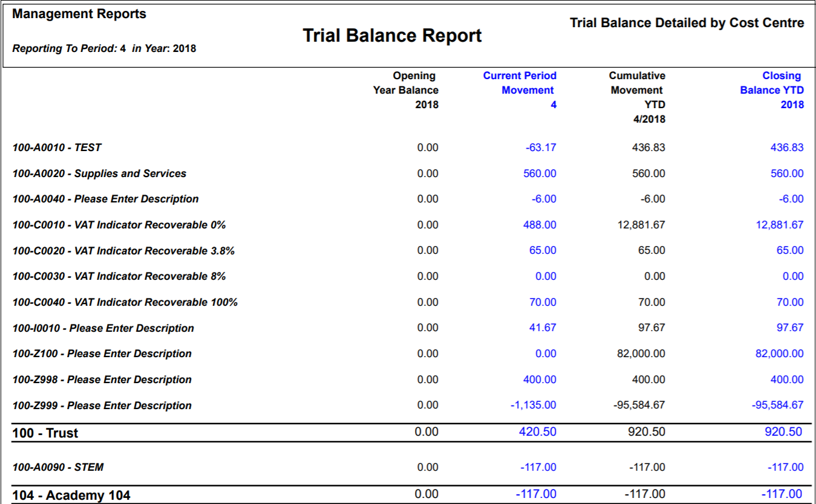816x504 pixels.
Task: Click 100-C0010 - VAT Indicator Recoverable 0%
Action: (119, 225)
